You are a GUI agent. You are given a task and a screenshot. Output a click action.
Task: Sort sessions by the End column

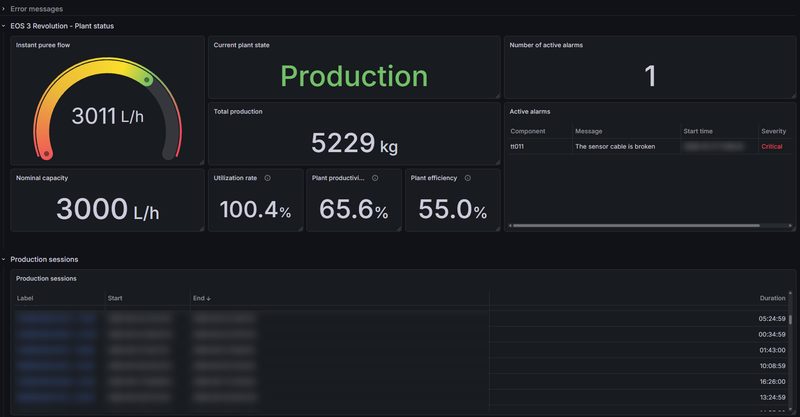pyautogui.click(x=202, y=298)
